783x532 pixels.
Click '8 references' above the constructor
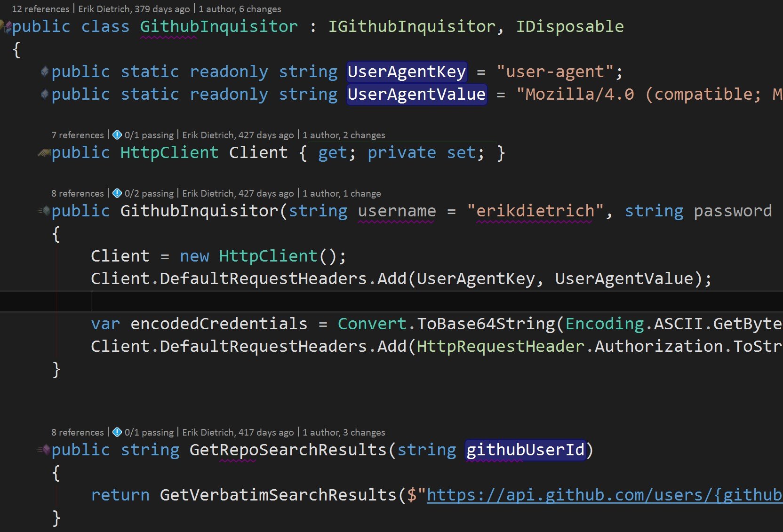[x=77, y=193]
